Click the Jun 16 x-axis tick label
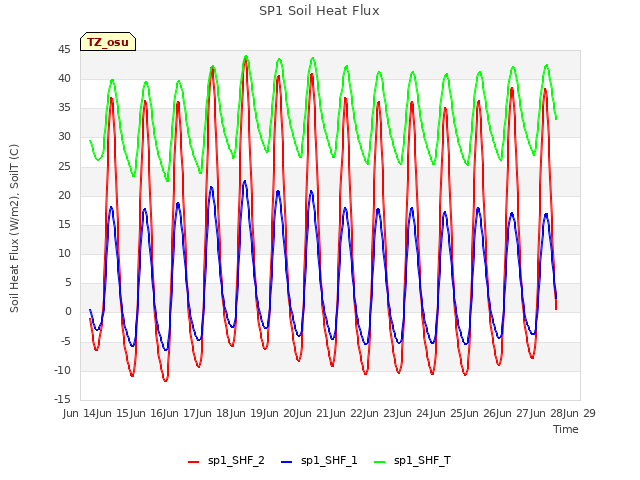This screenshot has width=640, height=480. point(147,413)
